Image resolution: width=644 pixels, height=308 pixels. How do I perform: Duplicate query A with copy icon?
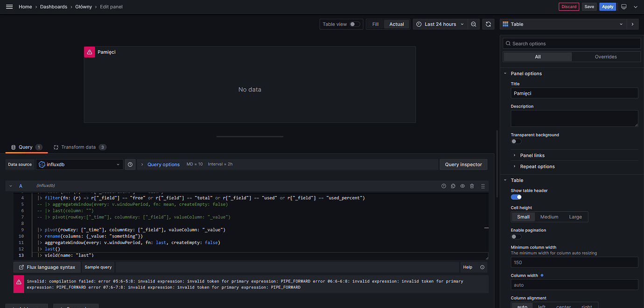pyautogui.click(x=453, y=186)
